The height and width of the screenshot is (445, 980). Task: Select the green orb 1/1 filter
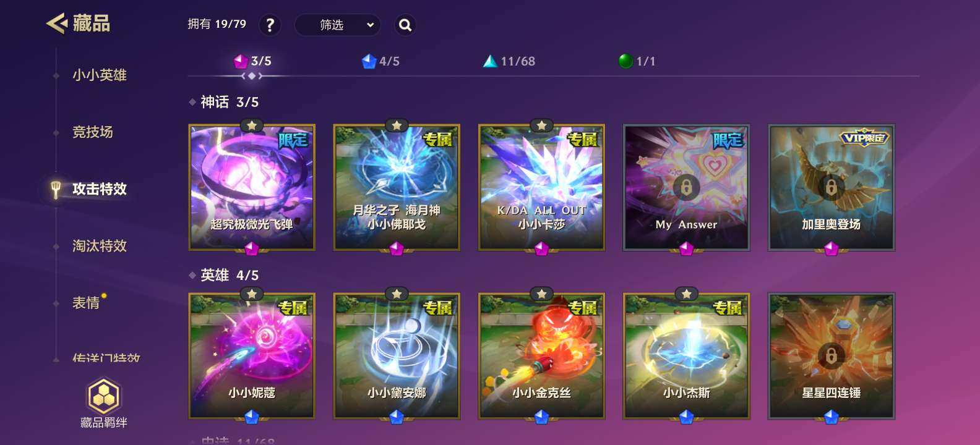point(637,61)
